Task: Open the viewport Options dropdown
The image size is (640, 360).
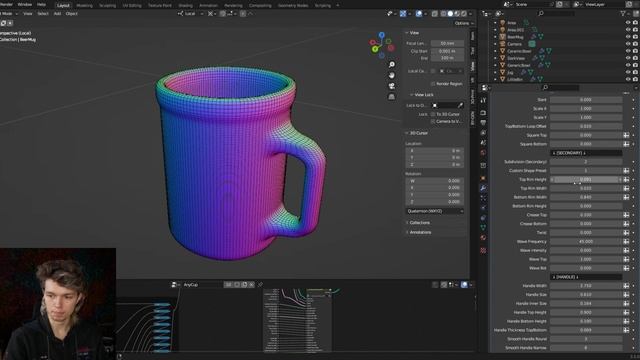Action: point(464,23)
